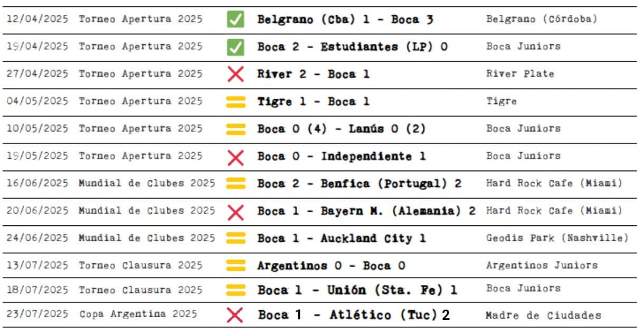Click draw icon beside Auckland City result

click(x=235, y=239)
